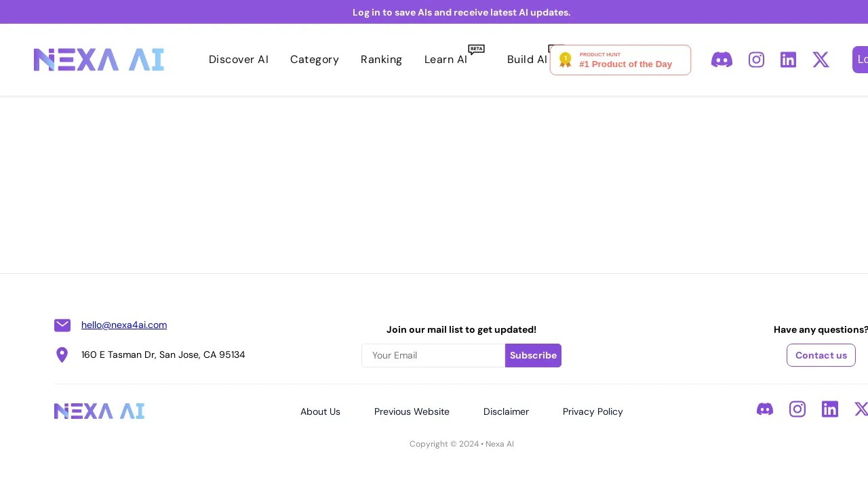The width and height of the screenshot is (868, 488).
Task: Click 'Join our mail list to get updated!' text
Action: click(461, 329)
